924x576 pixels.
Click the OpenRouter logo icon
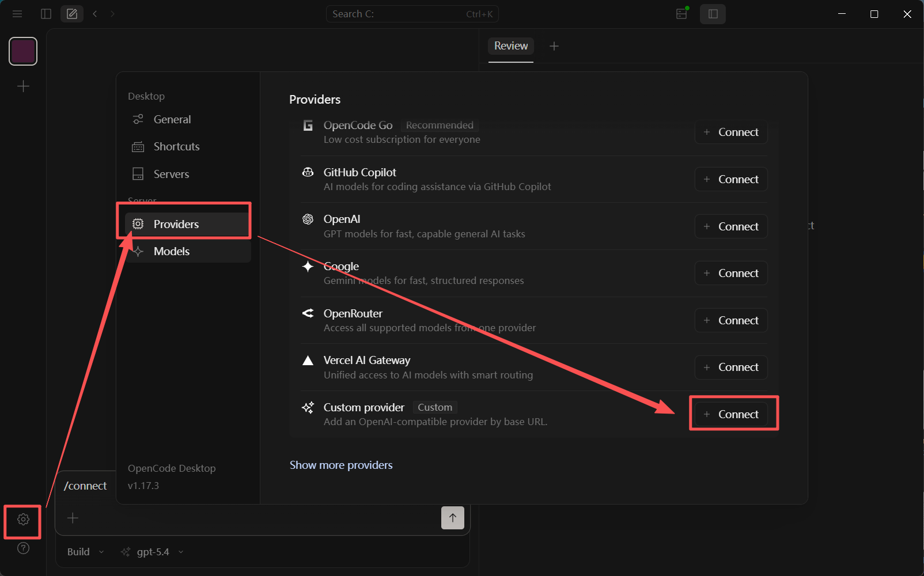[308, 313]
